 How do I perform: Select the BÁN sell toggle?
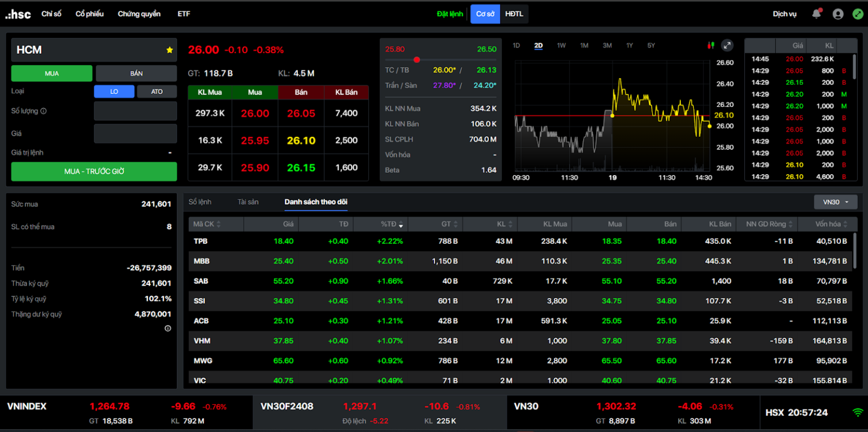click(136, 74)
